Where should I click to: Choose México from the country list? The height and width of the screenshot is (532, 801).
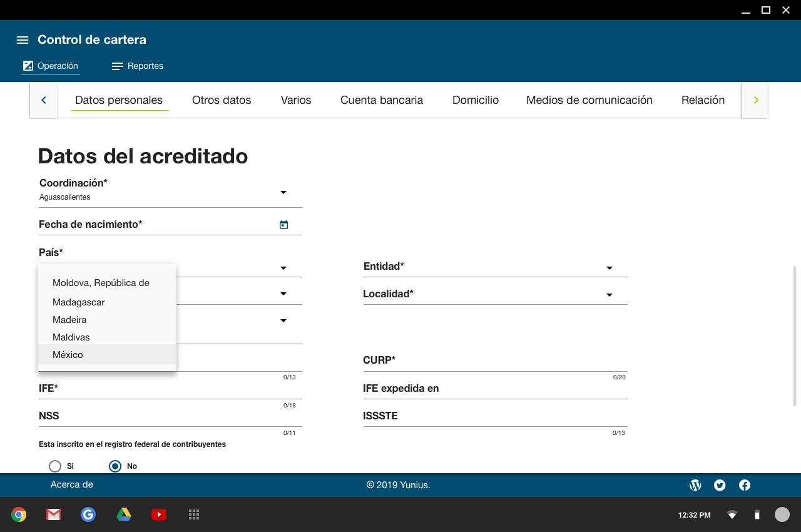pos(68,355)
